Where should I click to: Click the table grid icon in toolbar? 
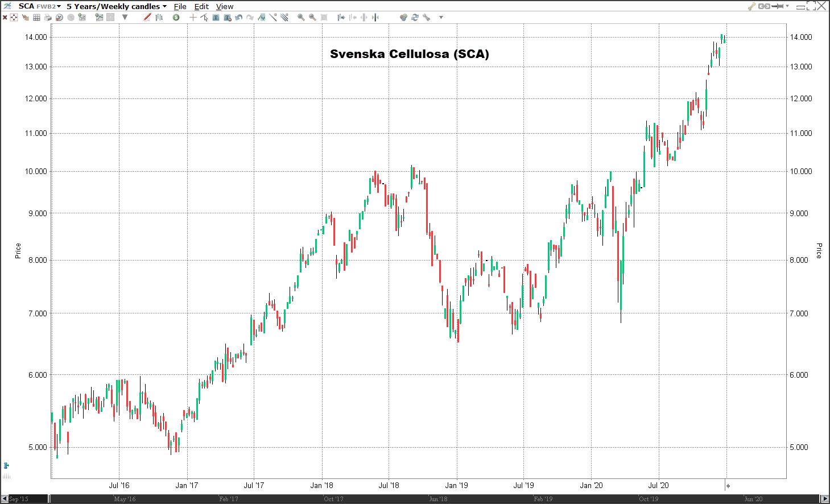point(36,18)
